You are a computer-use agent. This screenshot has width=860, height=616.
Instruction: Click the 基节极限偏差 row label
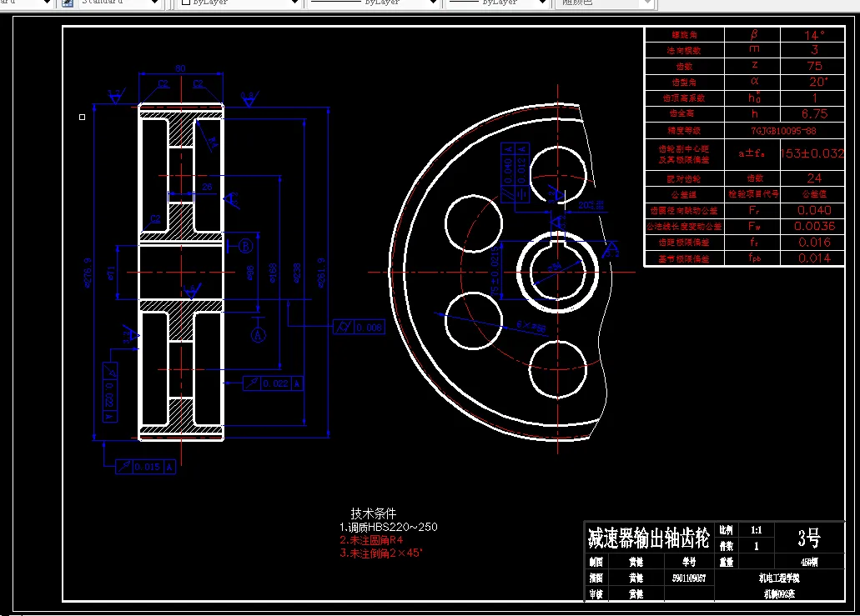684,258
